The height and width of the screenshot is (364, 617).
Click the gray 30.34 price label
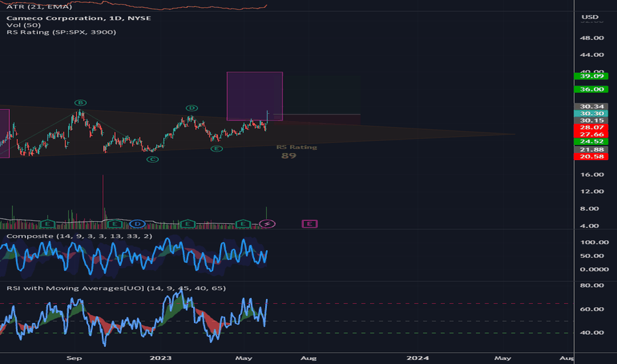click(x=591, y=107)
